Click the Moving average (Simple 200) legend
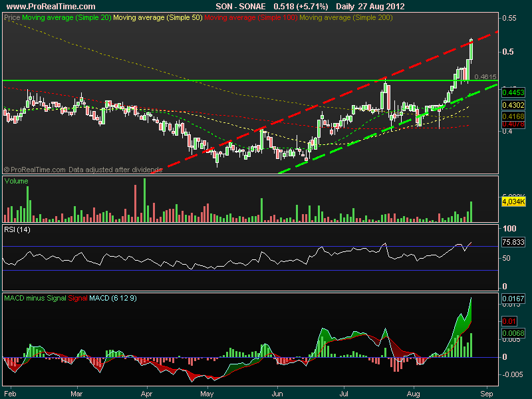Image resolution: width=532 pixels, height=399 pixels. 346,17
